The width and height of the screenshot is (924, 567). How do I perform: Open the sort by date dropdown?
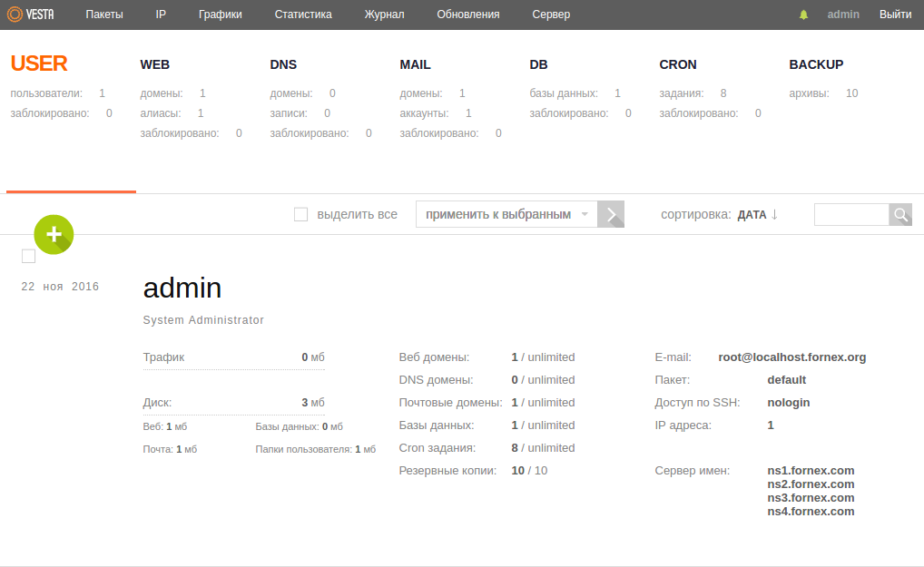752,215
